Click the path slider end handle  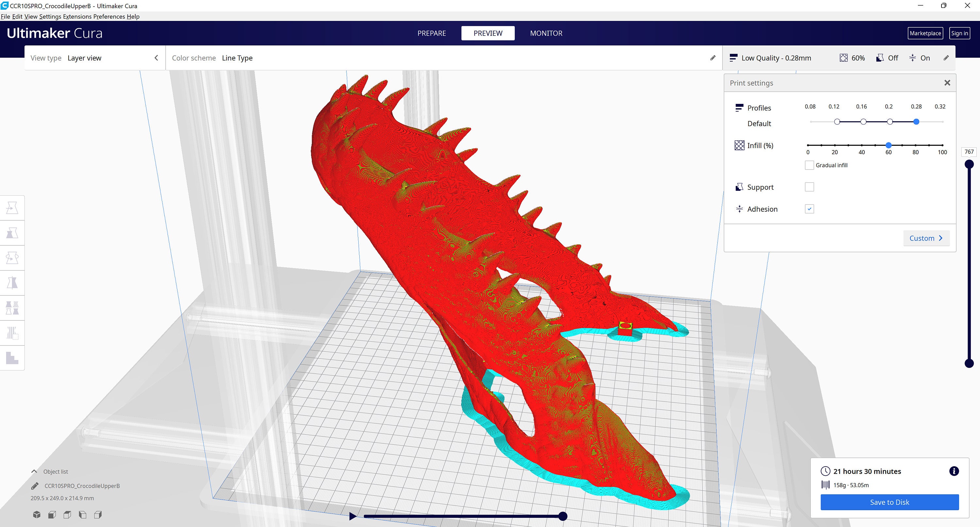[563, 516]
